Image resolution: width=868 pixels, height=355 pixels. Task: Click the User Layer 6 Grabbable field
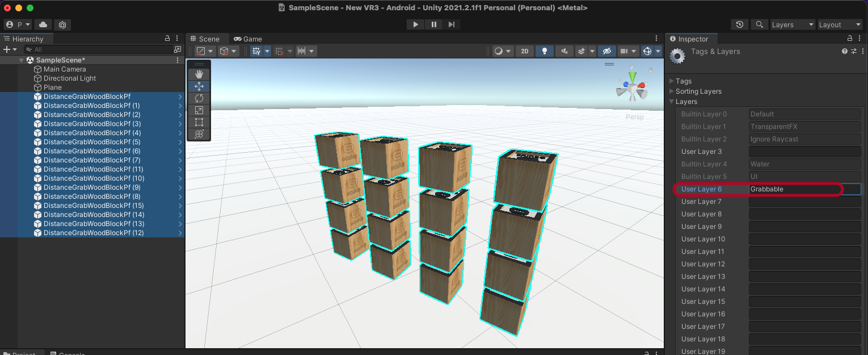point(804,189)
